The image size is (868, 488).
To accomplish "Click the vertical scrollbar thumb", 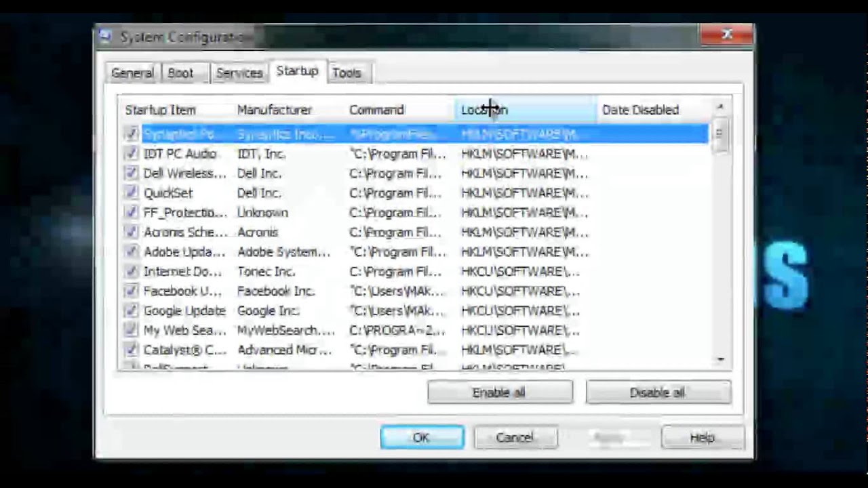I will (719, 134).
